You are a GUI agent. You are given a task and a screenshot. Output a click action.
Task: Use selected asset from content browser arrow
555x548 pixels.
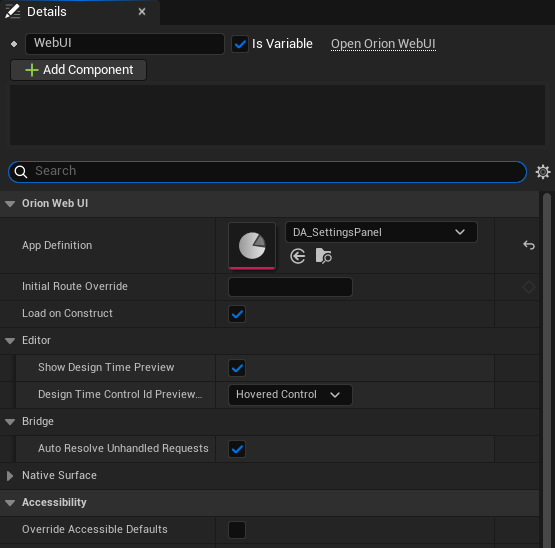tap(297, 256)
